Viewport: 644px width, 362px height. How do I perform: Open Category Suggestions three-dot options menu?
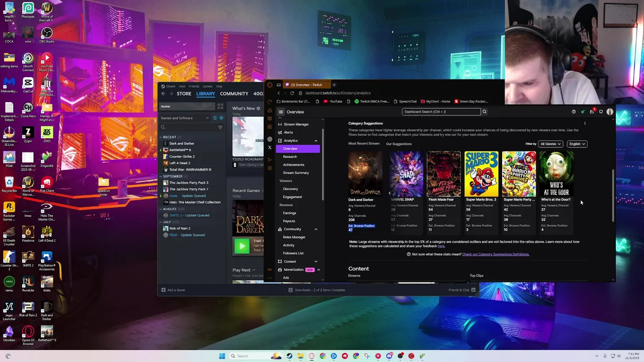pyautogui.click(x=585, y=123)
